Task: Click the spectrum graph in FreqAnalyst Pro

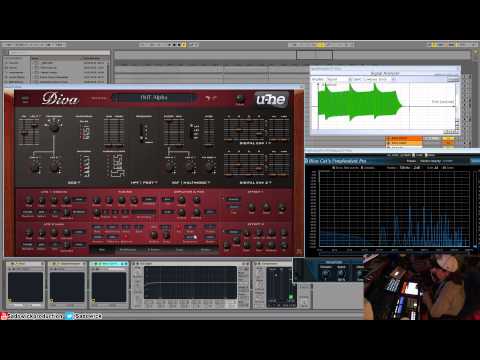Action: pyautogui.click(x=395, y=209)
